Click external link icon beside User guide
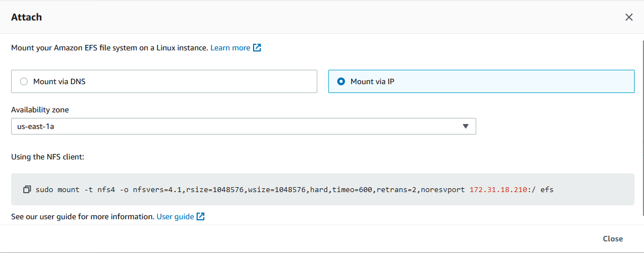The height and width of the screenshot is (253, 644). (201, 216)
